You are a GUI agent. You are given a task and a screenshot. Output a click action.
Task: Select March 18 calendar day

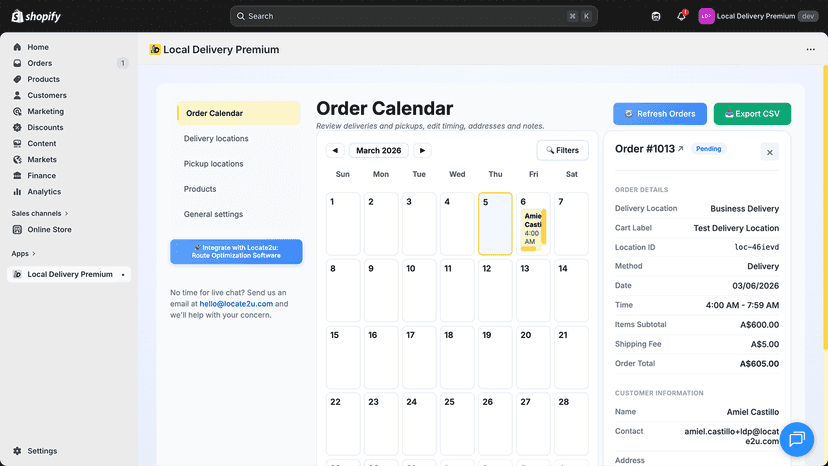point(457,357)
